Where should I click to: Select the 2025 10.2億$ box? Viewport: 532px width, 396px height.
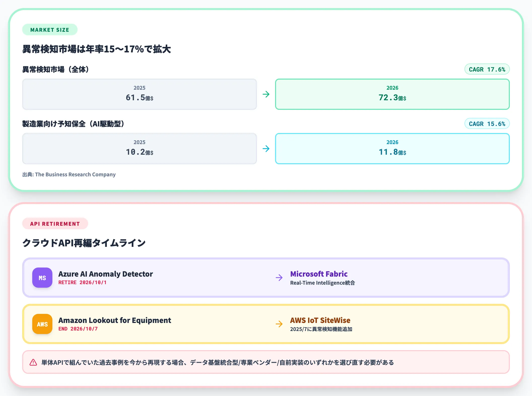140,149
